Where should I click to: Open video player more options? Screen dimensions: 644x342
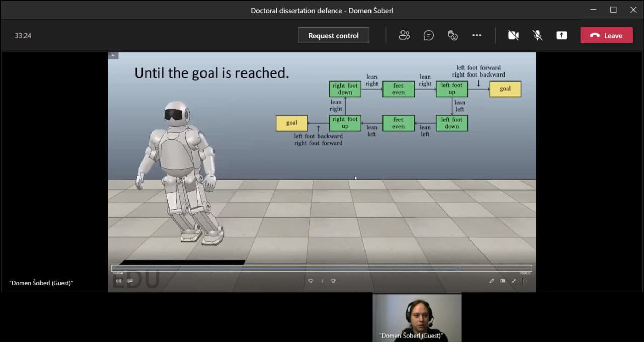[525, 281]
